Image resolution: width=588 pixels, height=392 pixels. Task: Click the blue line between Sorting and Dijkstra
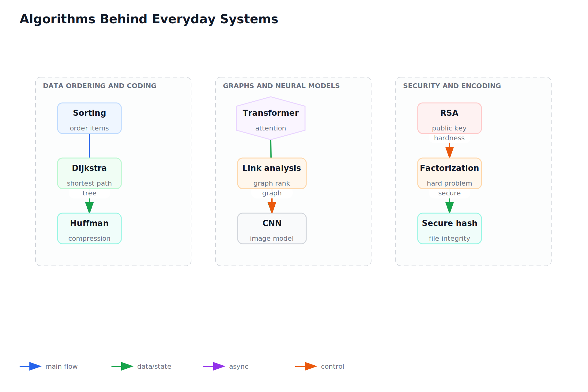(x=89, y=146)
